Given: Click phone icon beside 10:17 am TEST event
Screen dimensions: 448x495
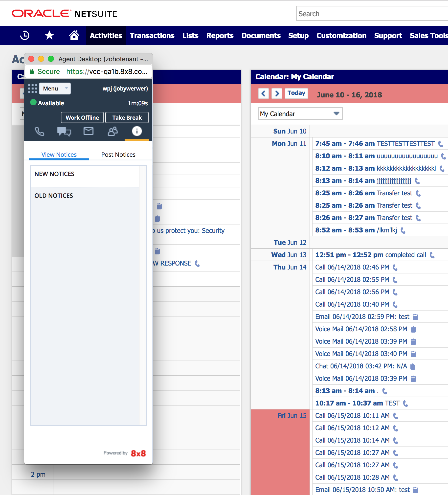Looking at the screenshot, I should [x=405, y=404].
